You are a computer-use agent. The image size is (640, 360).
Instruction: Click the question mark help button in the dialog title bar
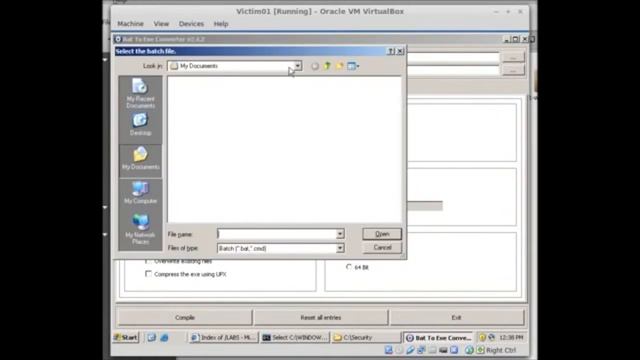[391, 51]
